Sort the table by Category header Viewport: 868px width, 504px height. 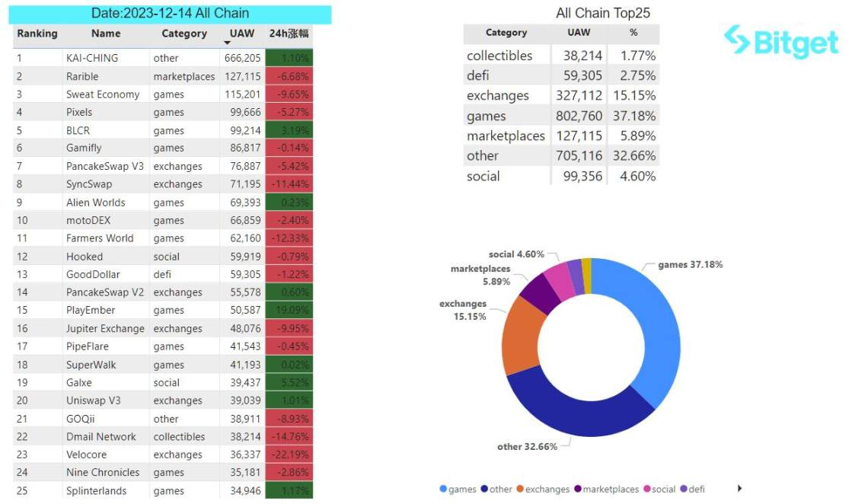coord(183,33)
